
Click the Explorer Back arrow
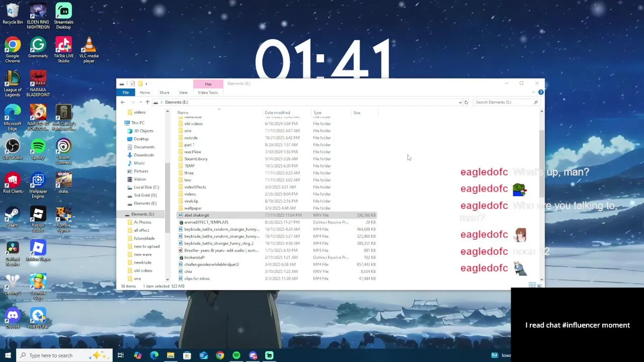tap(123, 102)
